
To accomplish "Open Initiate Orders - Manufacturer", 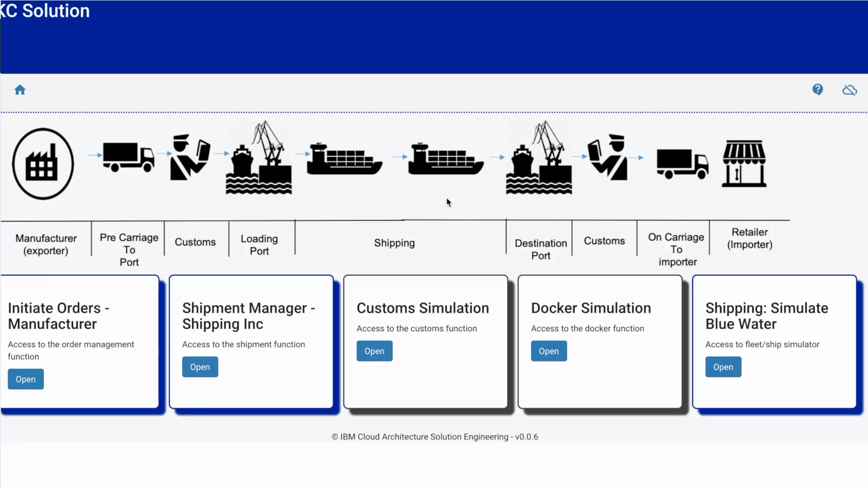I will point(25,379).
